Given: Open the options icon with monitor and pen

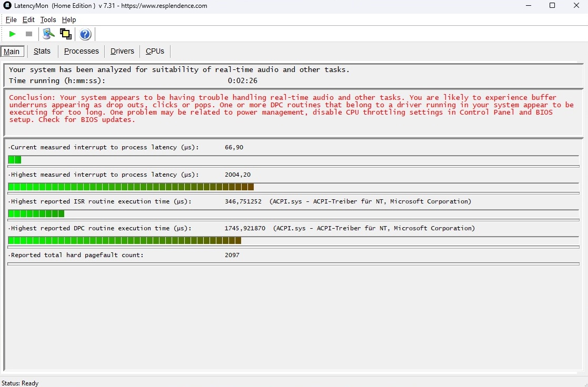Looking at the screenshot, I should coord(49,34).
